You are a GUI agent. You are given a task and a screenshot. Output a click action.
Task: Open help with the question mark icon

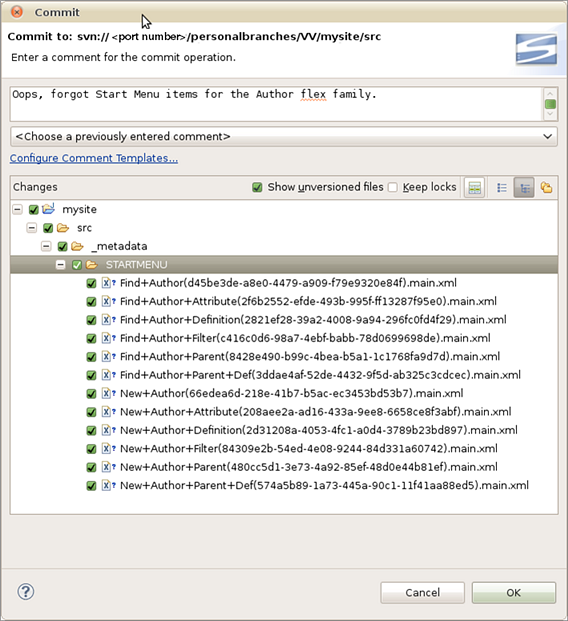coord(26,592)
